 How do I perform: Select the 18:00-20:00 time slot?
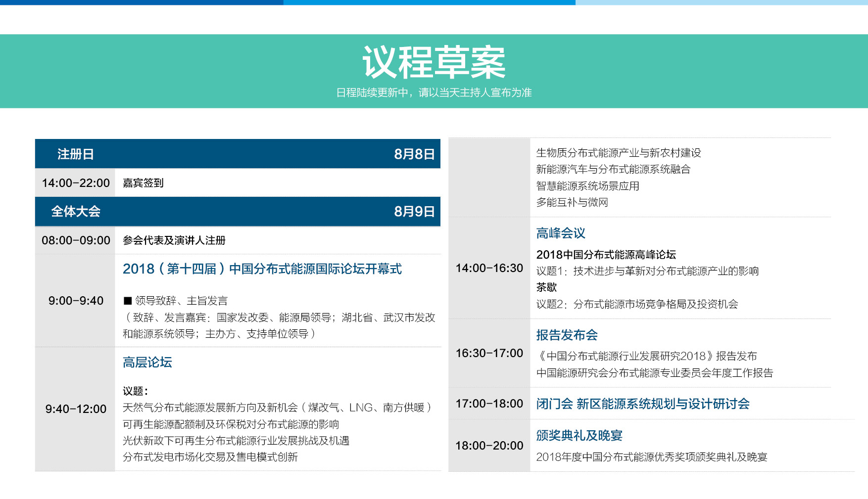489,446
